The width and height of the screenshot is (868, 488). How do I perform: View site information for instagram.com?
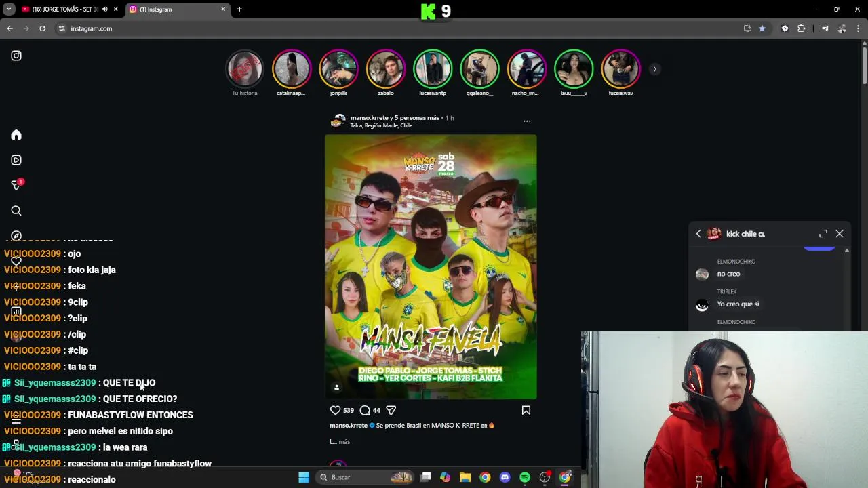pyautogui.click(x=62, y=28)
